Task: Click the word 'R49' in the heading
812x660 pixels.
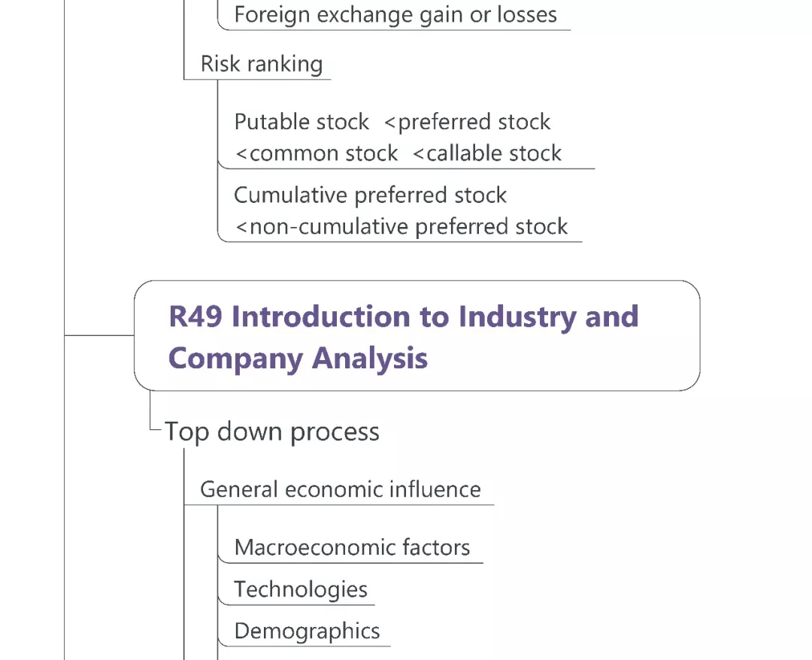Action: coord(195,316)
